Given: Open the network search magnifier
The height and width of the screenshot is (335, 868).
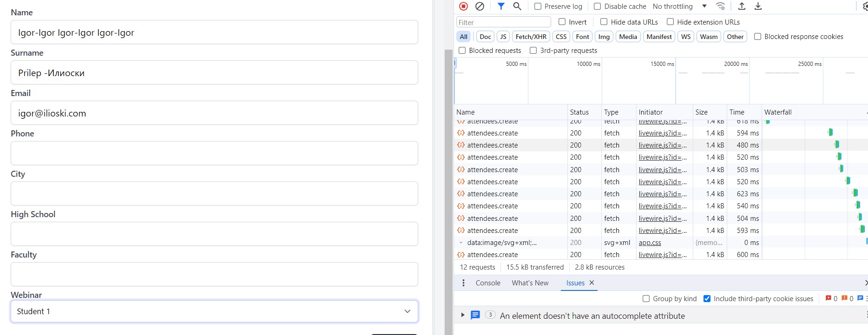Looking at the screenshot, I should pyautogui.click(x=517, y=6).
